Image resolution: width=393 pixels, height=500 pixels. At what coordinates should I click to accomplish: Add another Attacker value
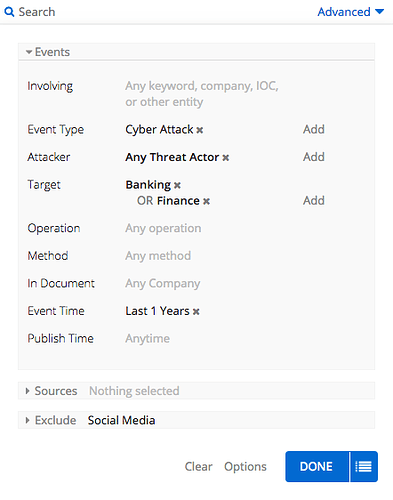tap(314, 157)
